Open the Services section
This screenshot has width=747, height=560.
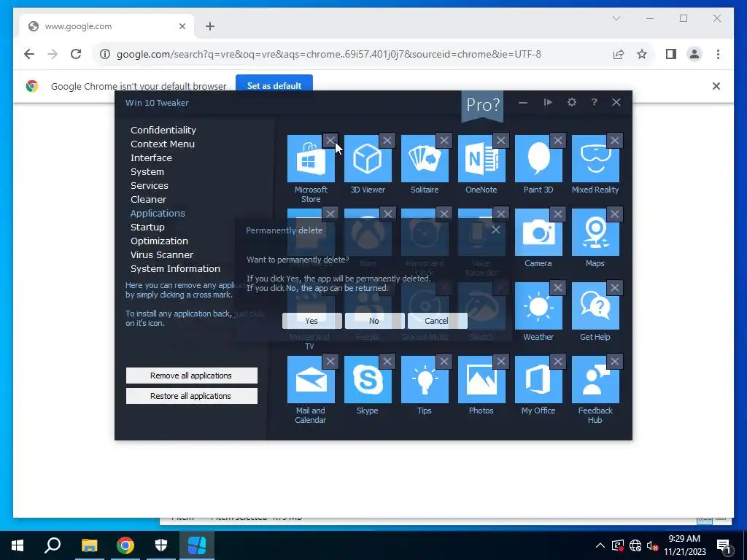coord(149,185)
